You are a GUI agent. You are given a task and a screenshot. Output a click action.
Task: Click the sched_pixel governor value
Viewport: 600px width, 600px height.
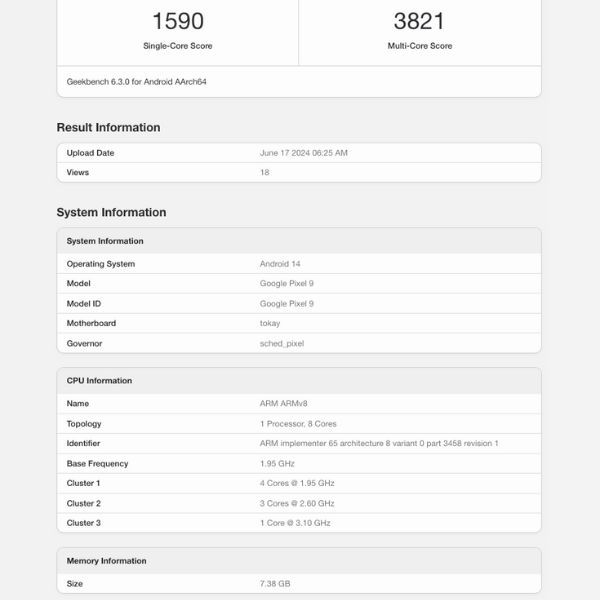[282, 344]
